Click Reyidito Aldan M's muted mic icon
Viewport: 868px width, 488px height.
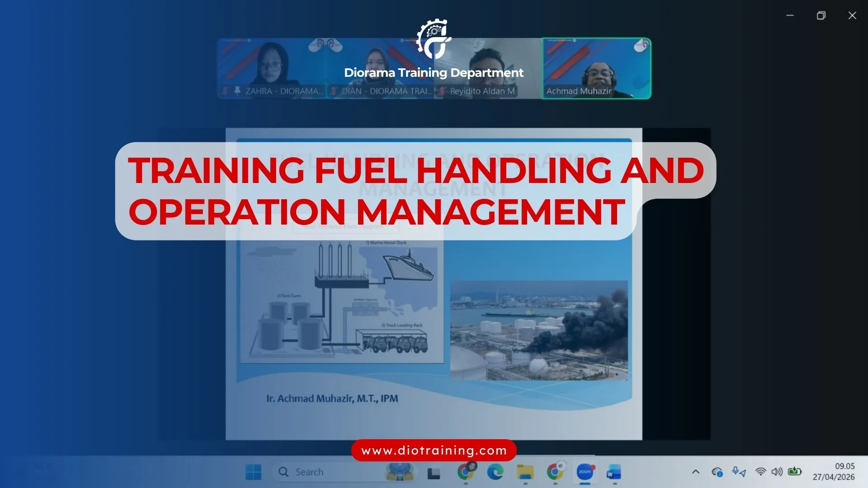click(443, 91)
